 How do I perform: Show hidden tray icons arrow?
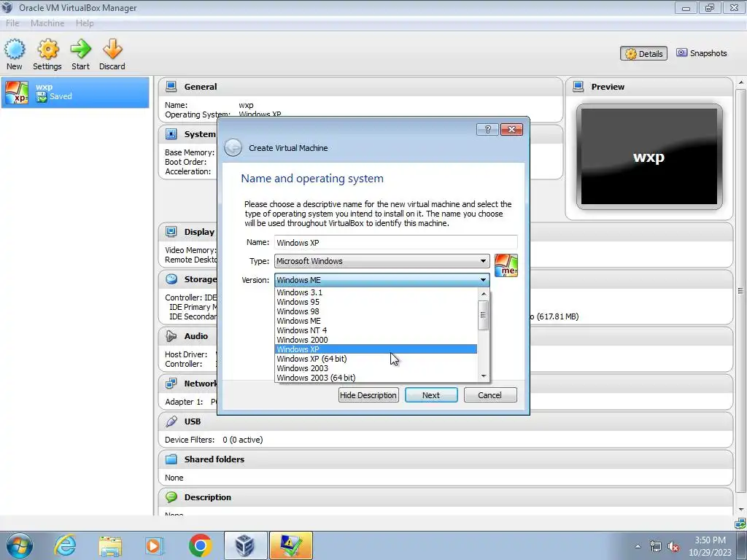click(x=638, y=546)
